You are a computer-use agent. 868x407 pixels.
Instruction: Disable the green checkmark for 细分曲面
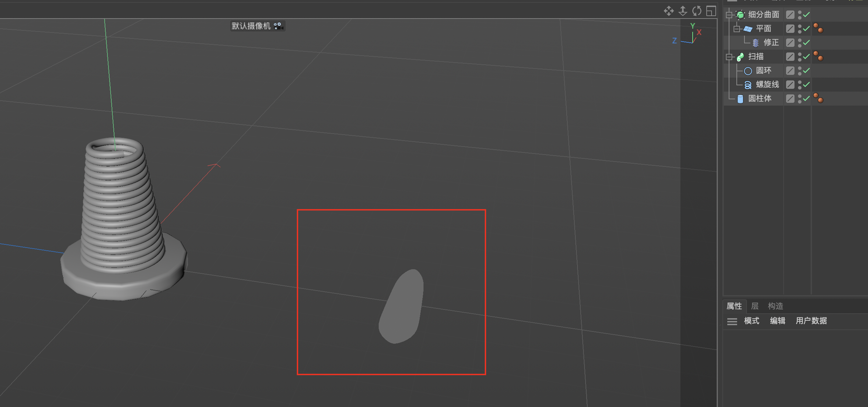(806, 15)
